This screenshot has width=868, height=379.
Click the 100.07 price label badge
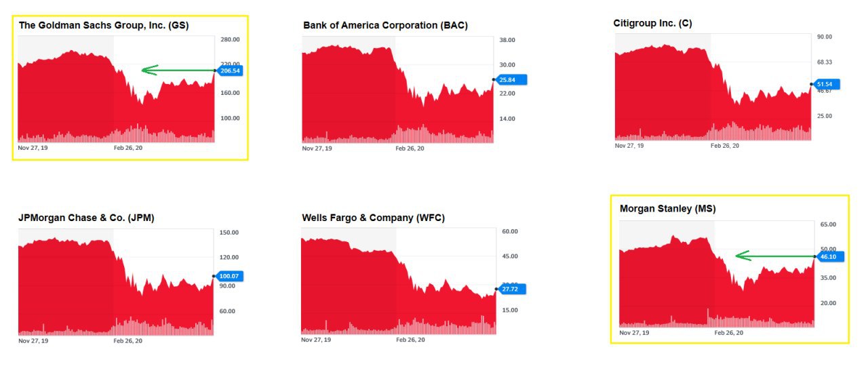[x=229, y=277]
